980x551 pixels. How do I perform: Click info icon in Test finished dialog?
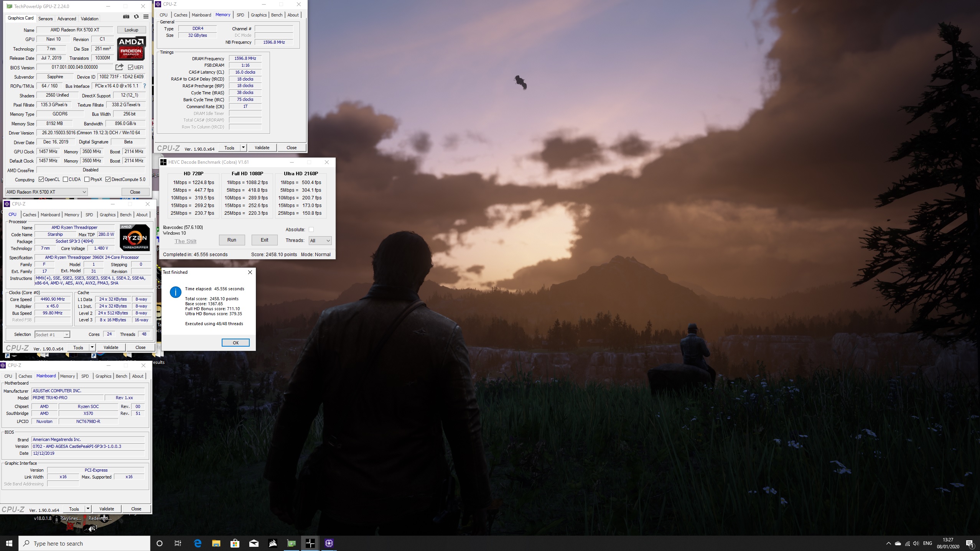175,292
